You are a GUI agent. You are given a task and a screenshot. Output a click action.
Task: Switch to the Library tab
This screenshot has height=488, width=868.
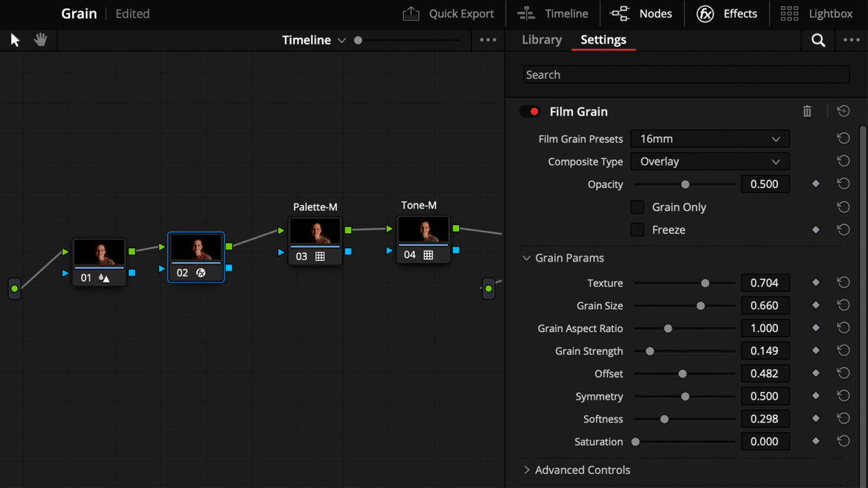(541, 39)
